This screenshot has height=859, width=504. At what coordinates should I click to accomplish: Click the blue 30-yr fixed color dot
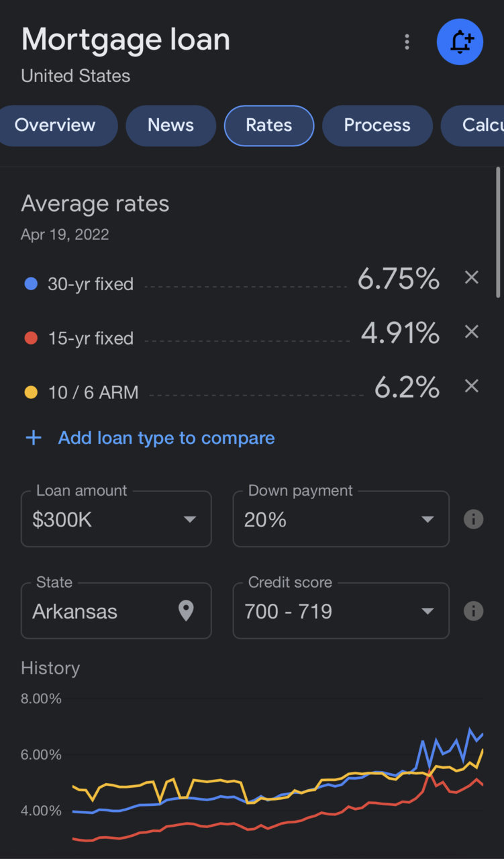click(x=30, y=284)
